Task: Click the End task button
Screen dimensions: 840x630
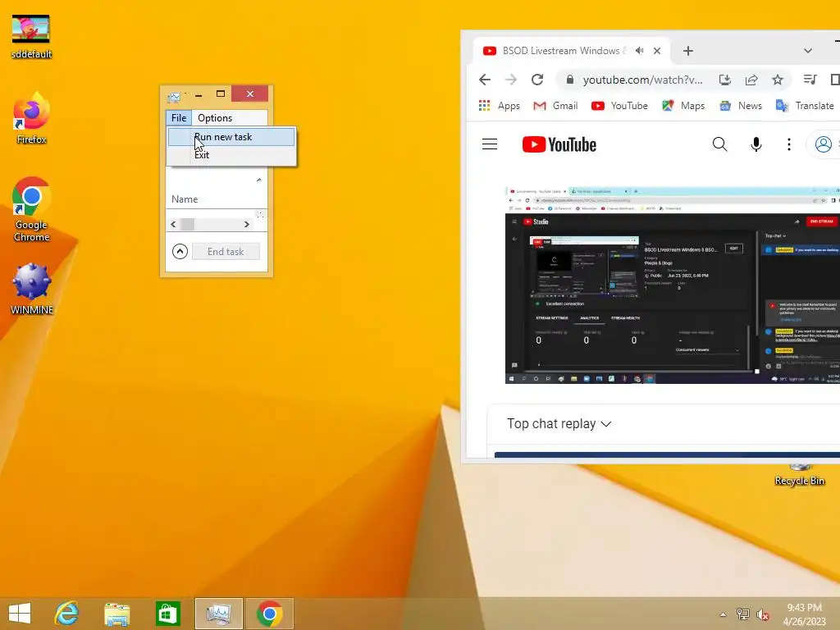Action: 226,252
